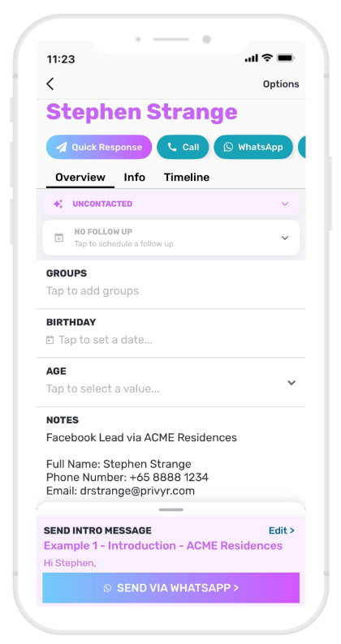Viewport: 341px width, 644px height.
Task: Switch to the Timeline tab
Action: click(187, 178)
